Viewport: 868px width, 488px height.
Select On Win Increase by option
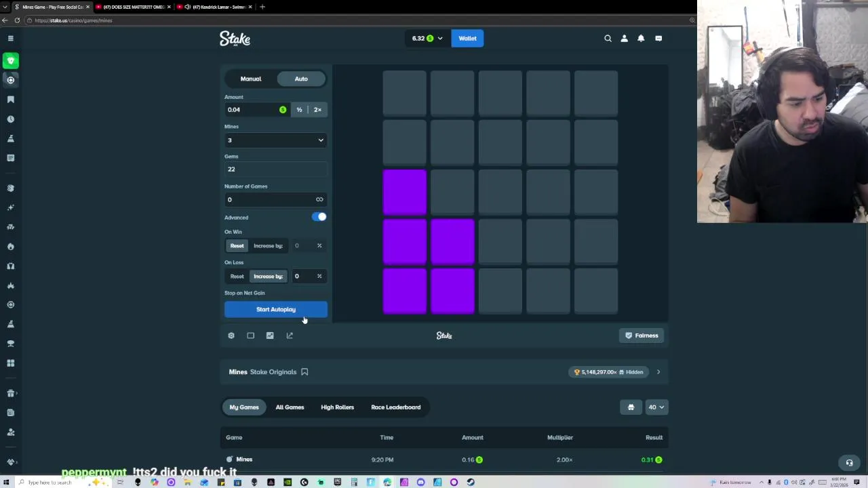pyautogui.click(x=269, y=246)
